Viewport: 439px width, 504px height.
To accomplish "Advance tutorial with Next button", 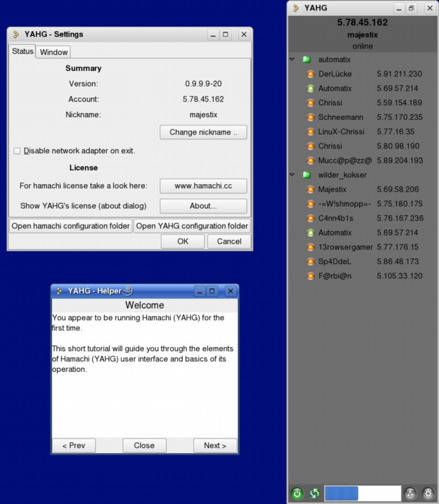I will coord(215,446).
